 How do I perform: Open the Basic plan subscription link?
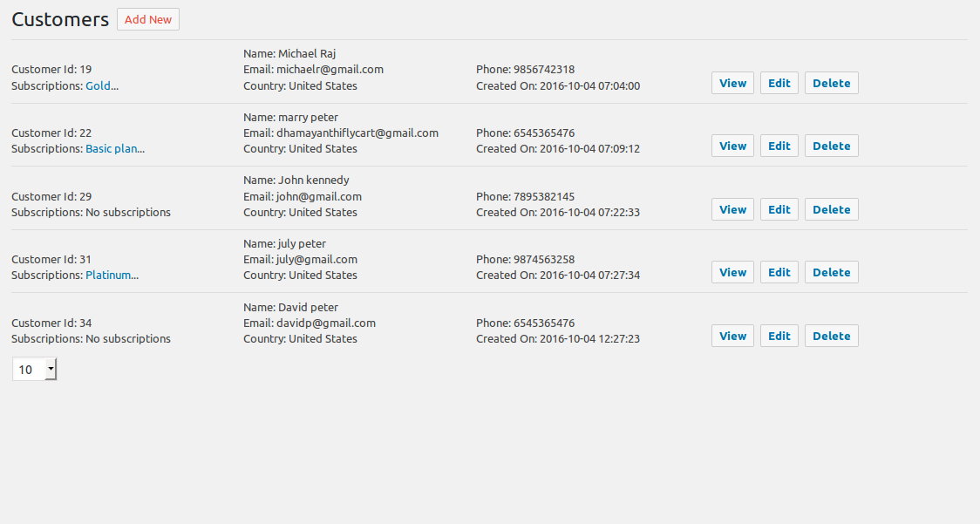(x=115, y=149)
